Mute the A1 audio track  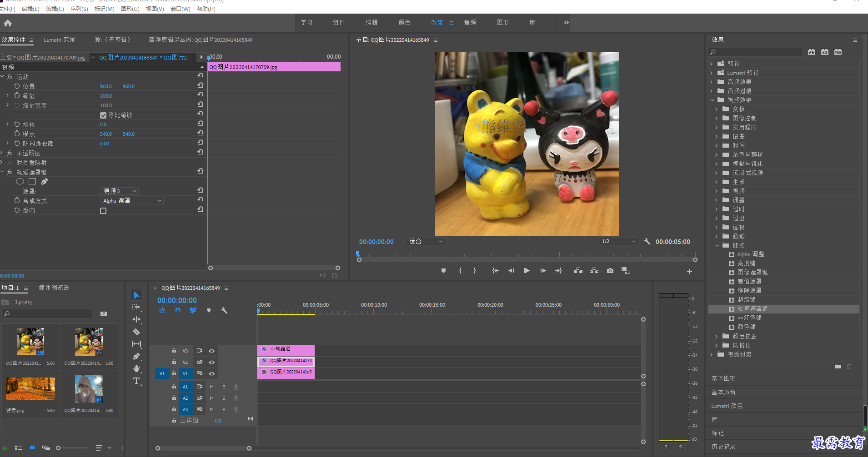(x=211, y=387)
